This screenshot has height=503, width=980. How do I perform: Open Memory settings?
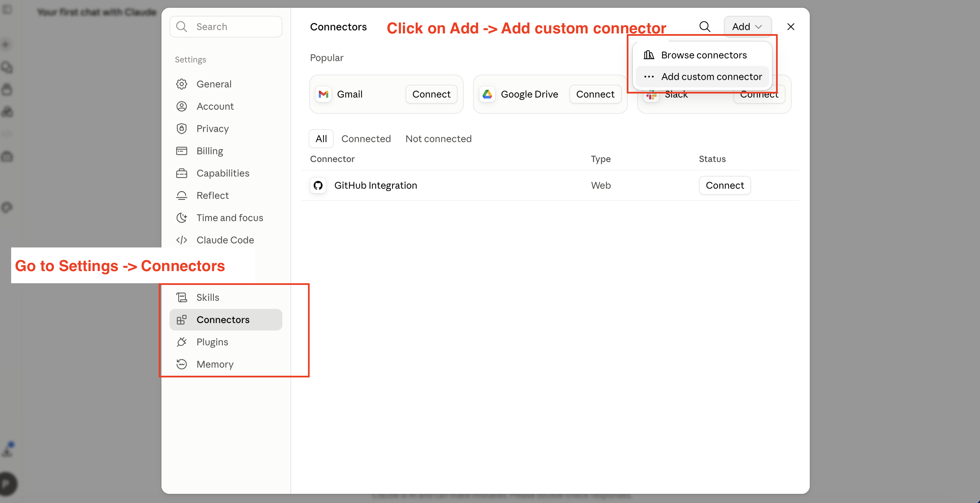226,364
